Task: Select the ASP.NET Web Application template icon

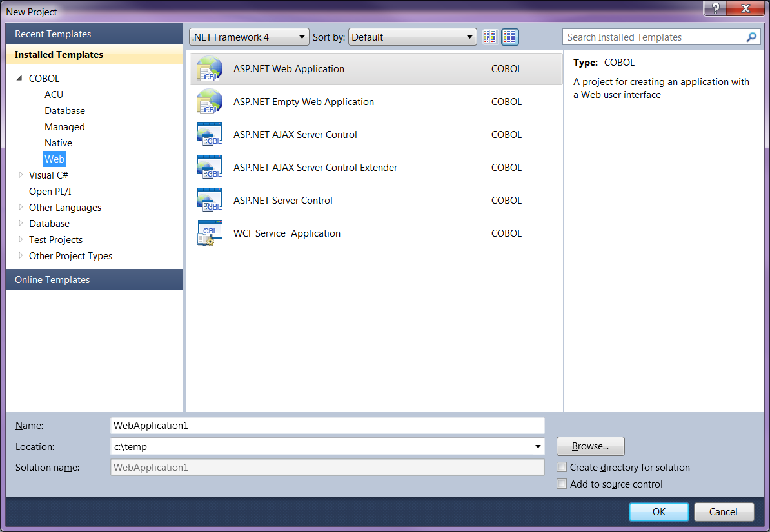Action: (x=210, y=69)
